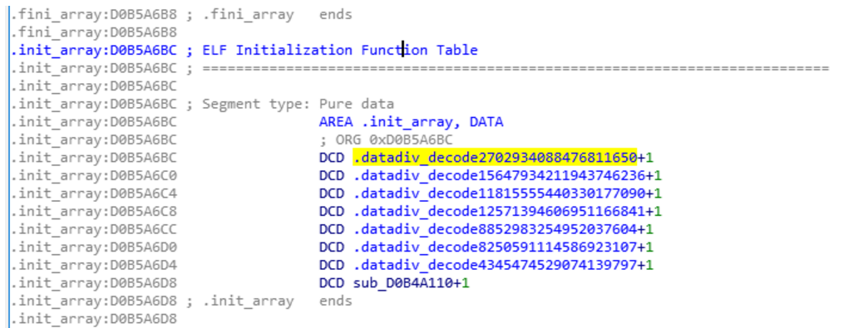Click the '.init_array ends' comment
This screenshot has width=868, height=328.
269,301
